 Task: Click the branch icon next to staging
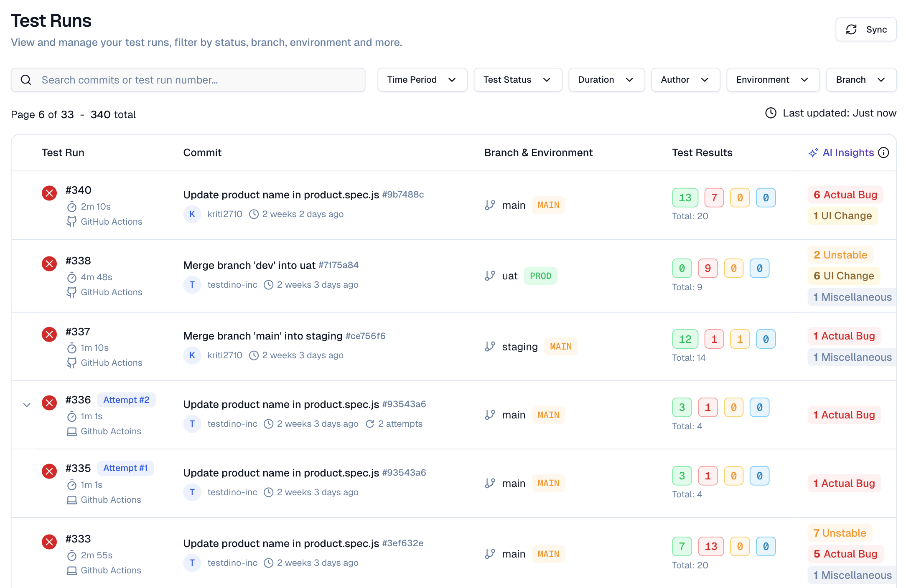[489, 346]
